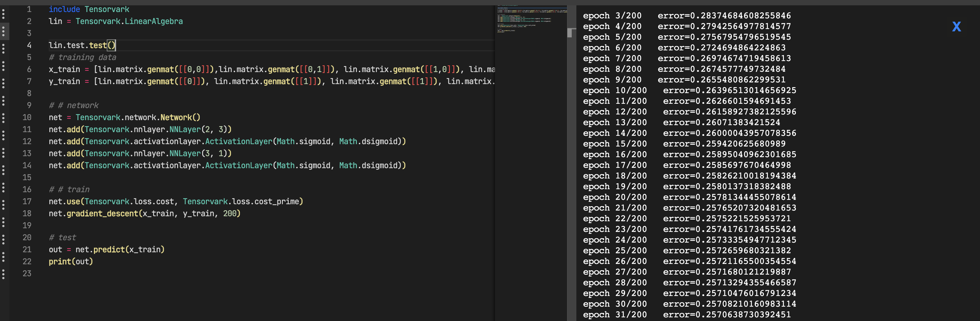
Task: Click the gradient_descent call on line 18
Action: (x=101, y=214)
